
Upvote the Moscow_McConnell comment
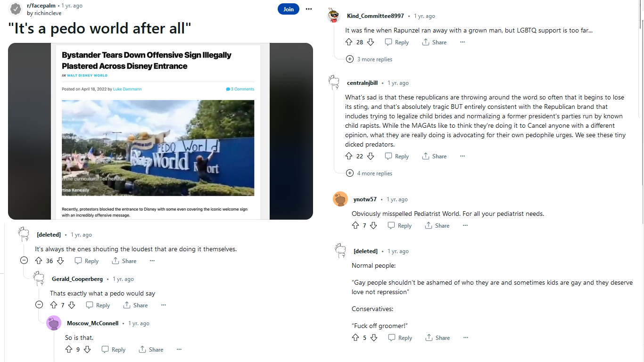point(69,350)
